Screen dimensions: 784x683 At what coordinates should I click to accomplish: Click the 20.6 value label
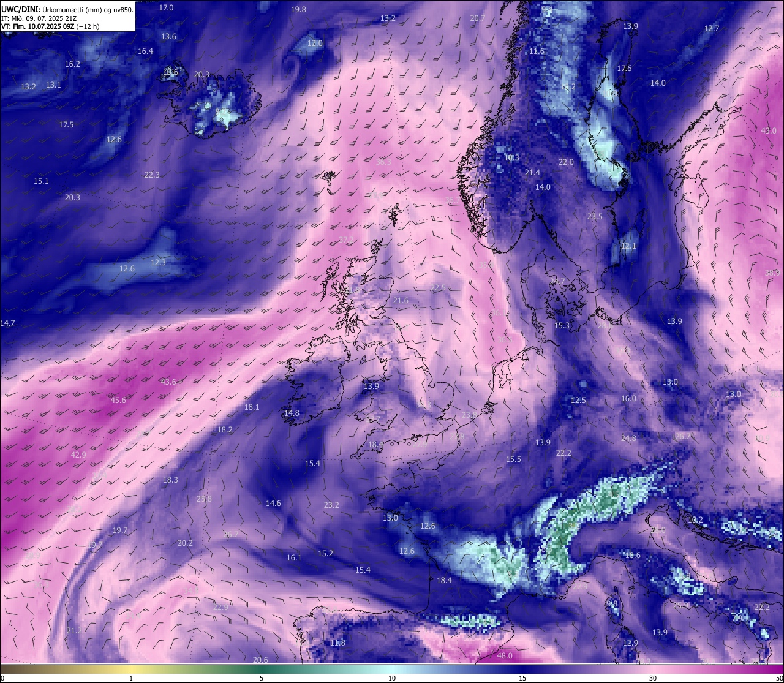tap(260, 660)
